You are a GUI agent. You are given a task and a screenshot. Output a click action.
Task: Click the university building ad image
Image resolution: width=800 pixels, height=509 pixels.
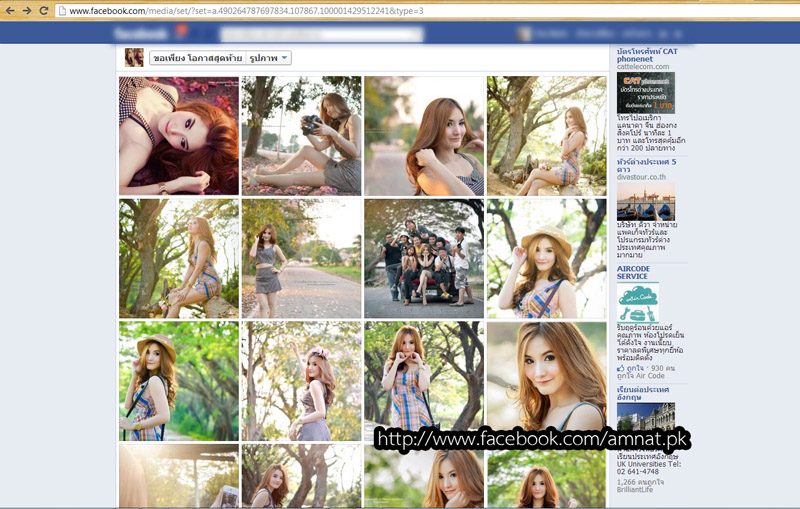click(645, 416)
